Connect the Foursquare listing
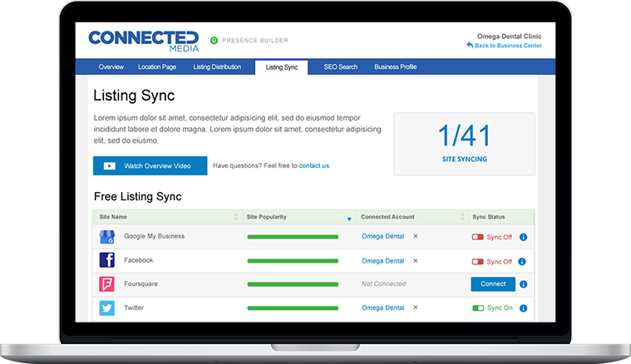This screenshot has width=631, height=364. point(493,284)
